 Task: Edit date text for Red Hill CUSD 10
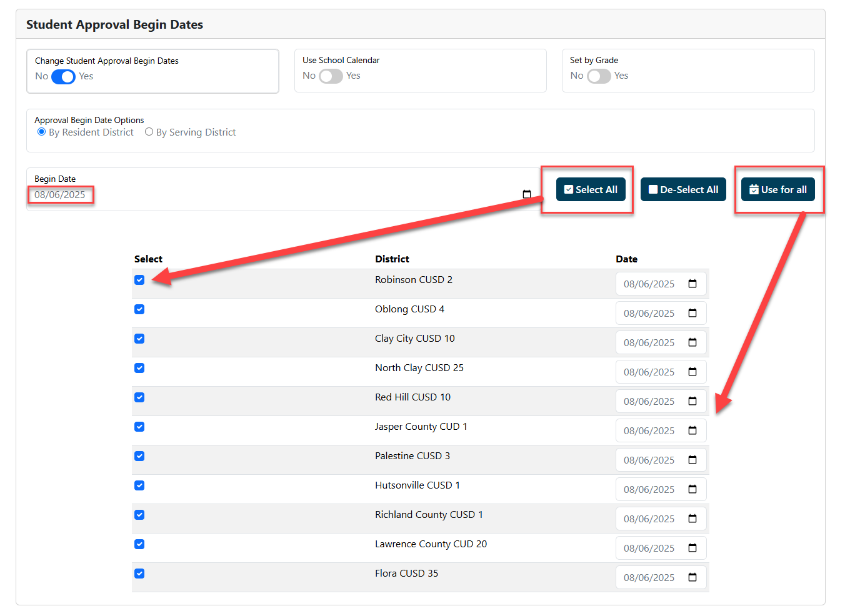coord(649,401)
